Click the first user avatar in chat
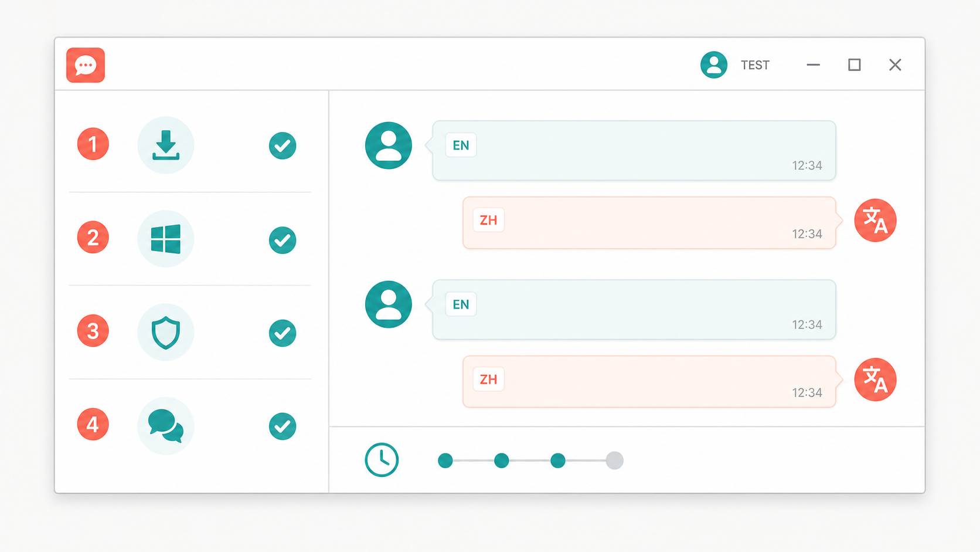 pyautogui.click(x=389, y=145)
